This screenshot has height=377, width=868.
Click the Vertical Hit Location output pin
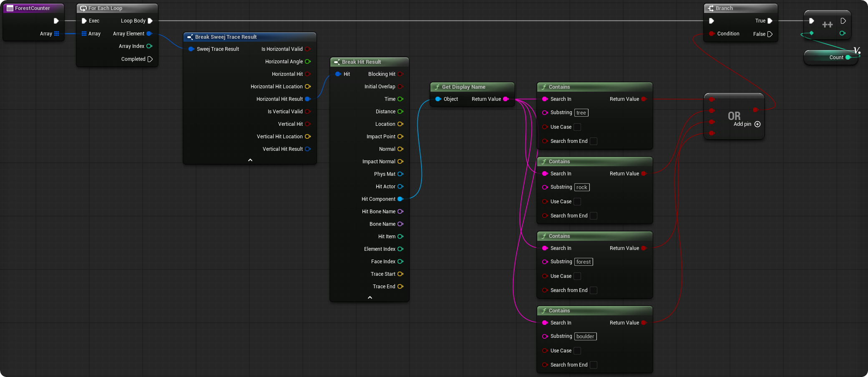click(x=308, y=137)
